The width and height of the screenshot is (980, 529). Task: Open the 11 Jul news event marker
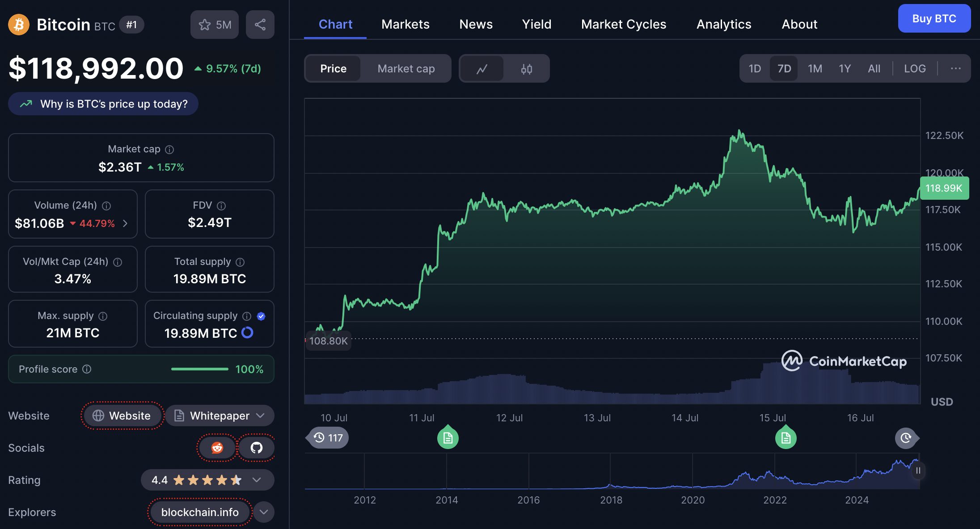(448, 438)
